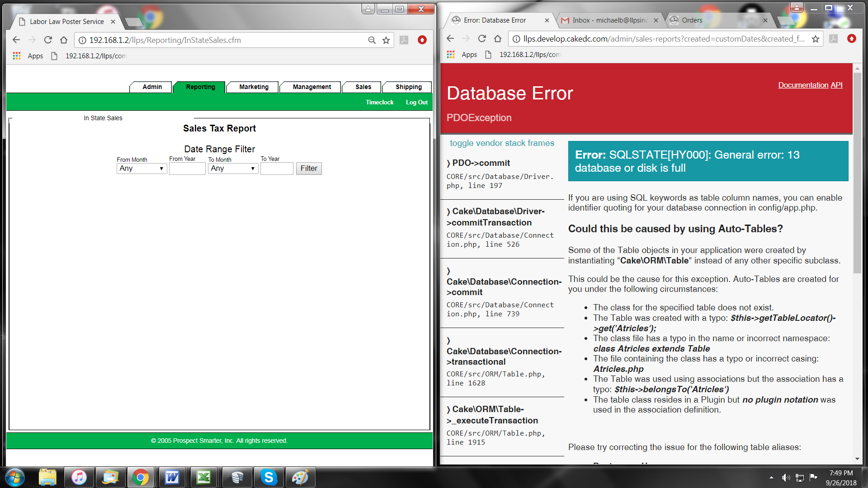Expand the Cake\ORM\Table->_executeTransaction frame
The image size is (868, 488).
(492, 414)
